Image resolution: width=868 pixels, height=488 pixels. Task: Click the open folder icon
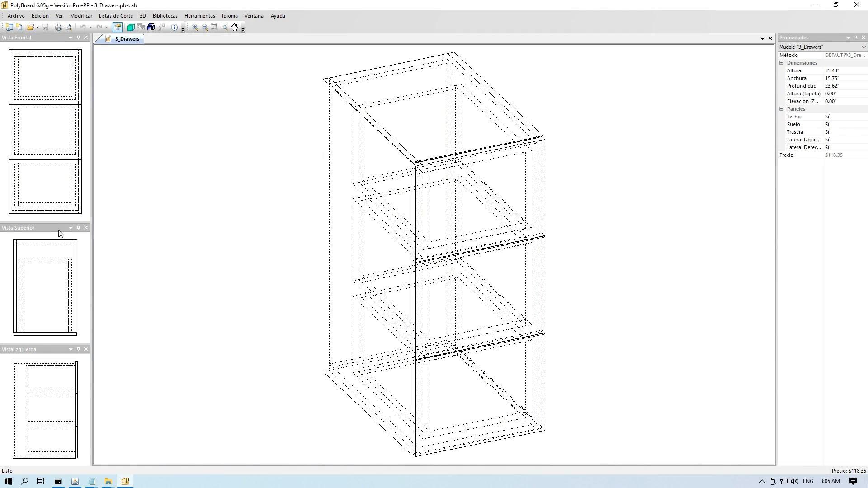(x=30, y=28)
